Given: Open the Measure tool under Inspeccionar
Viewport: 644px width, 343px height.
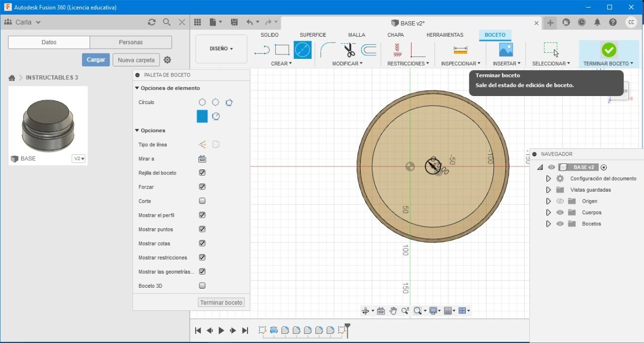Looking at the screenshot, I should pyautogui.click(x=460, y=50).
